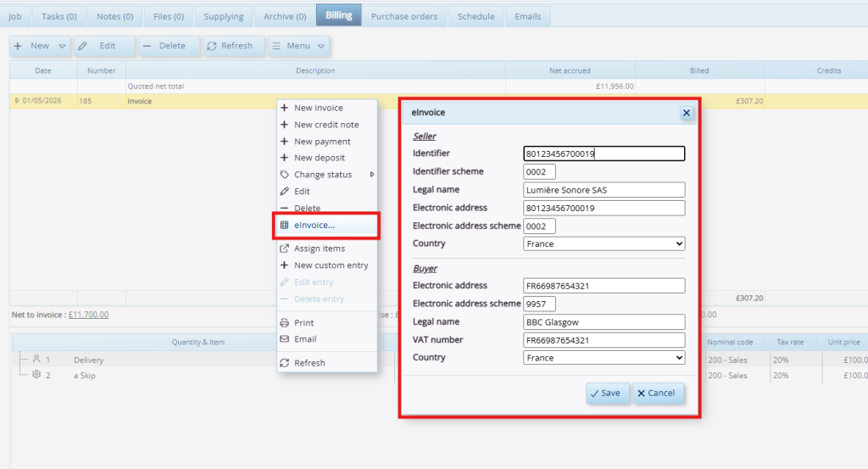Image resolution: width=868 pixels, height=469 pixels.
Task: Click the gear icon on a Skip row
Action: point(36,374)
